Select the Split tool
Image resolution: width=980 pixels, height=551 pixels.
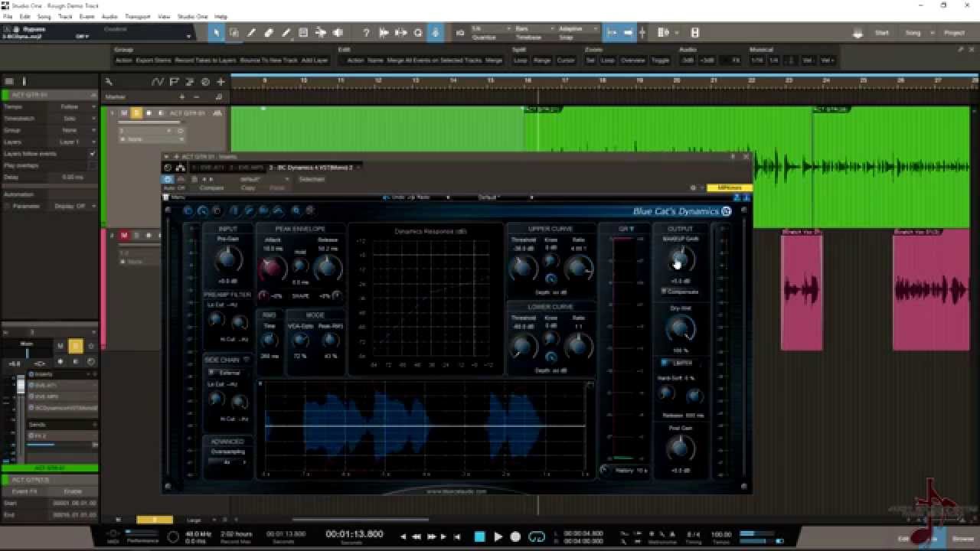click(x=251, y=33)
